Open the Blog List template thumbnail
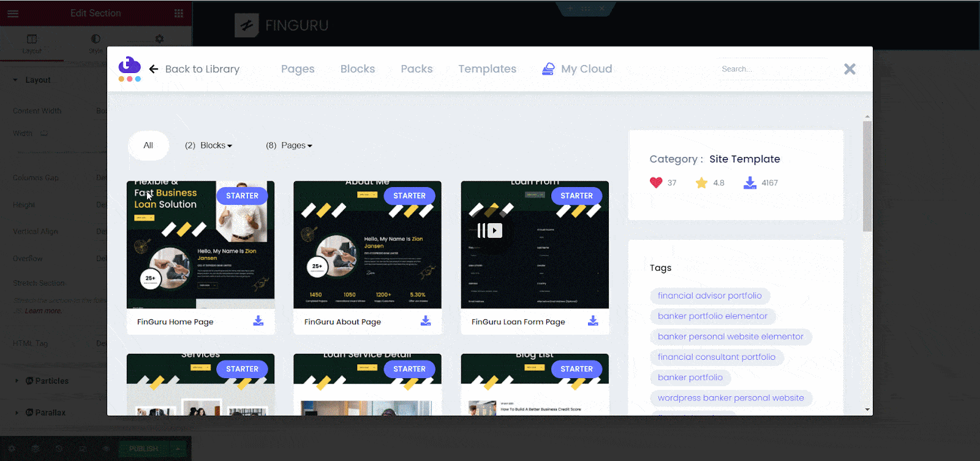This screenshot has width=980, height=461. click(535, 384)
